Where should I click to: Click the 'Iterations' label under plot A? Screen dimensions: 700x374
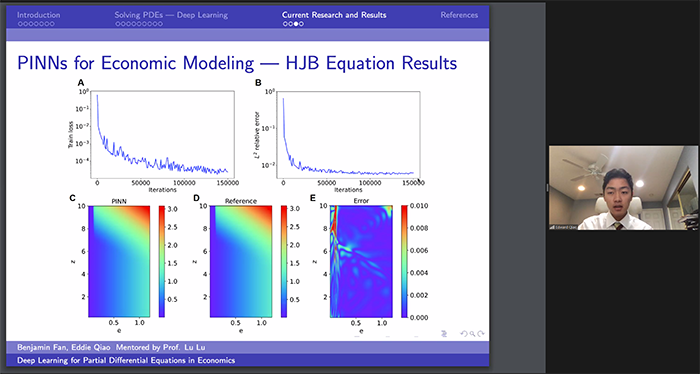click(x=162, y=190)
